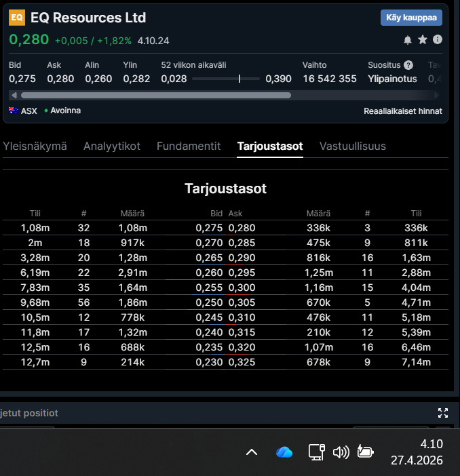Click the Käy kauppaa button

tap(411, 18)
